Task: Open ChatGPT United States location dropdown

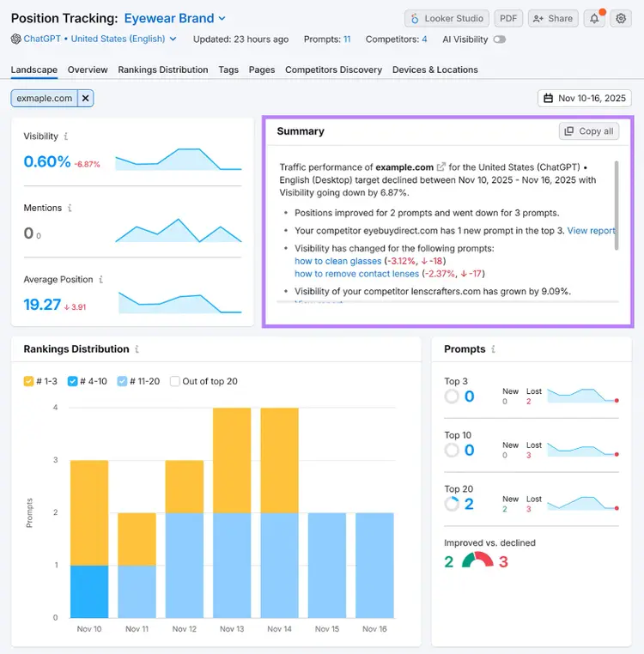Action: pos(100,39)
